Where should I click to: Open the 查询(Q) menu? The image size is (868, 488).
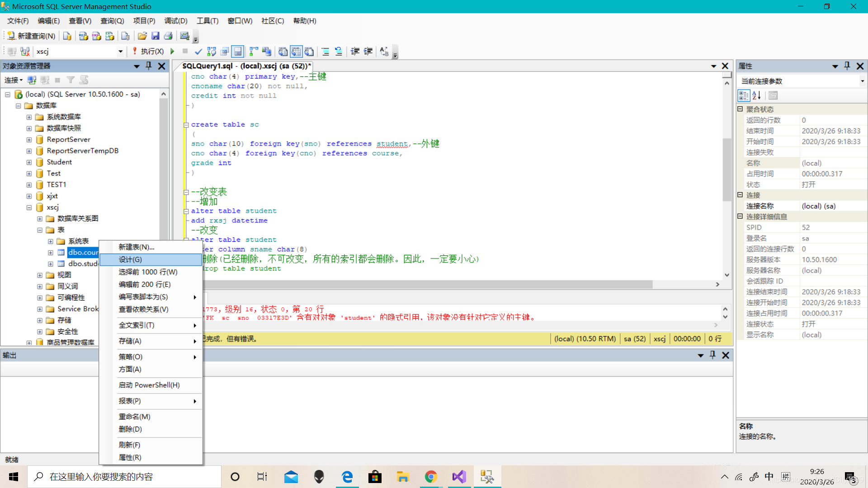click(x=112, y=21)
